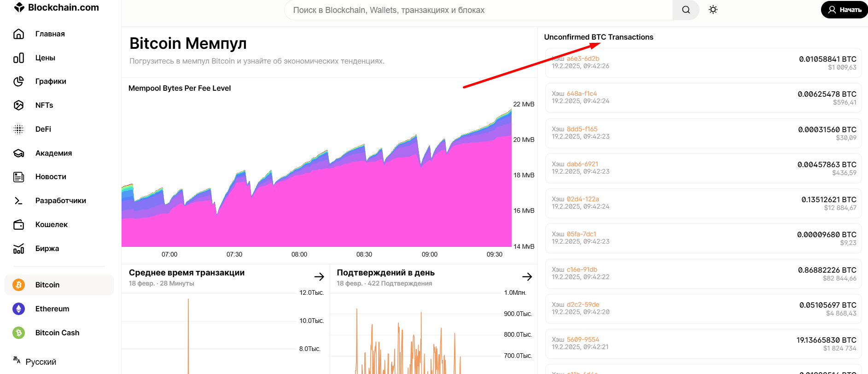Open transaction hash 8dd5-f165

click(x=582, y=129)
